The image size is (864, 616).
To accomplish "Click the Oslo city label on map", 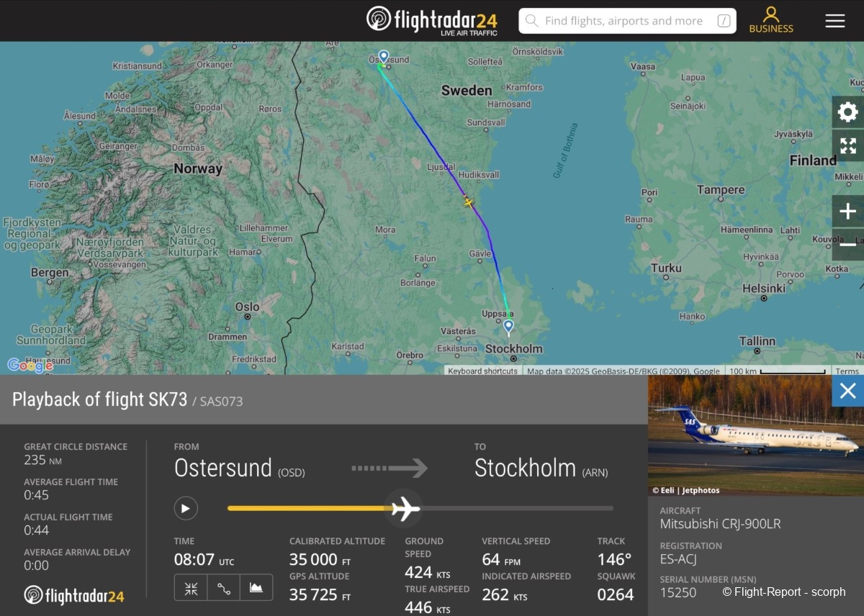I will tap(247, 307).
